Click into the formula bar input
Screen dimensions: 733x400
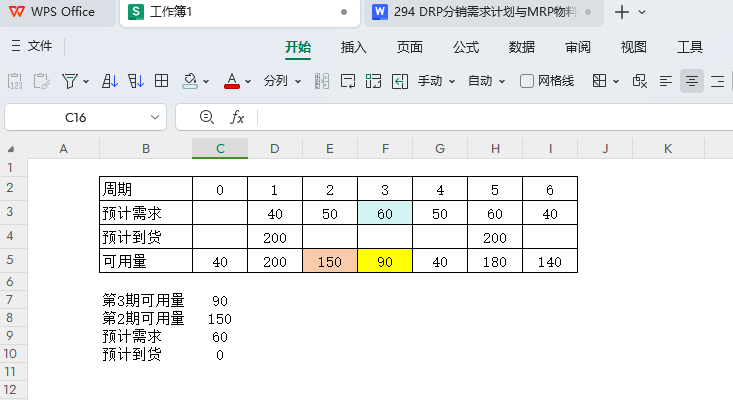point(495,117)
